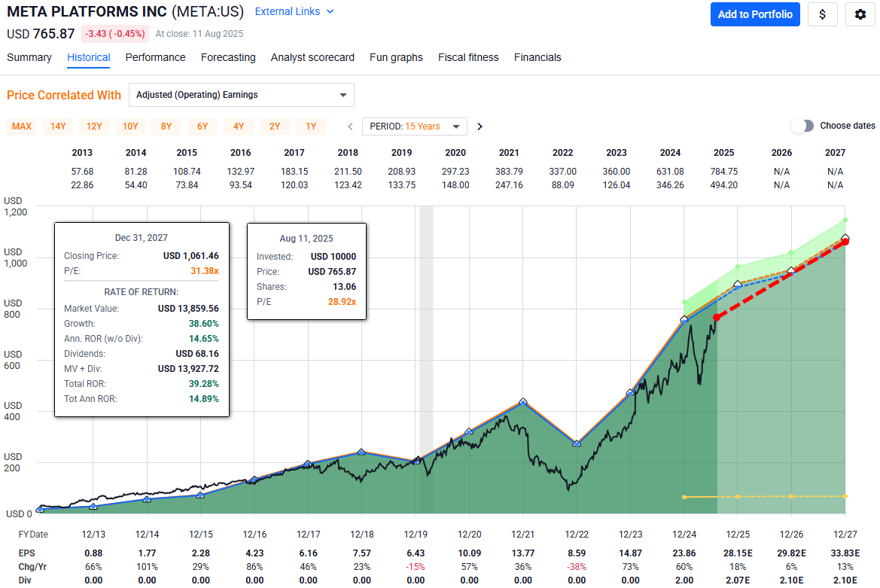Click the left chevron beside the period selector
The height and width of the screenshot is (588, 880).
pyautogui.click(x=349, y=126)
